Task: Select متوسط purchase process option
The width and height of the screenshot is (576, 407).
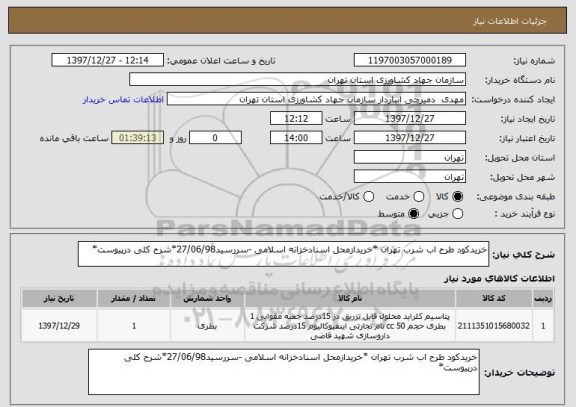Action: pyautogui.click(x=413, y=213)
